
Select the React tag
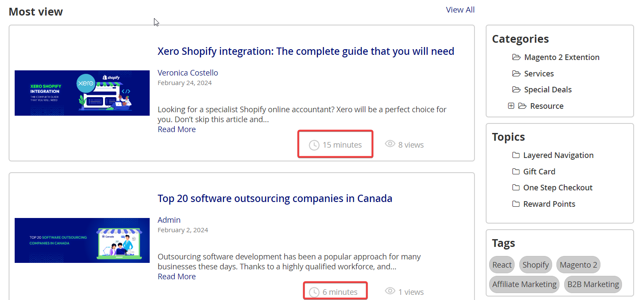click(x=502, y=265)
